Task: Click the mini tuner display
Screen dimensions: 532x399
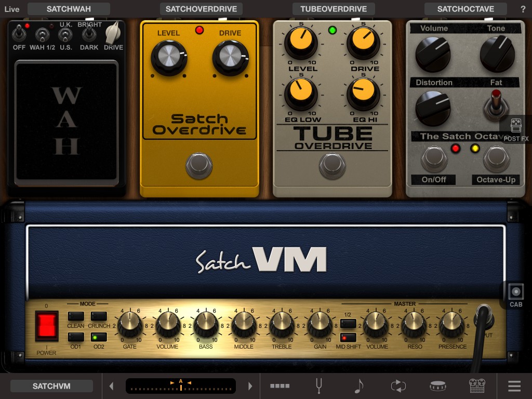Action: [180, 386]
